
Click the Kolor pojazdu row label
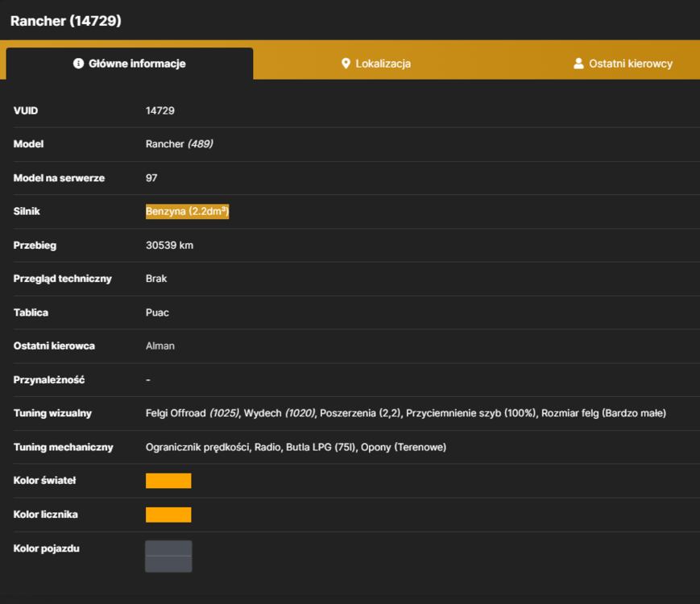click(47, 548)
